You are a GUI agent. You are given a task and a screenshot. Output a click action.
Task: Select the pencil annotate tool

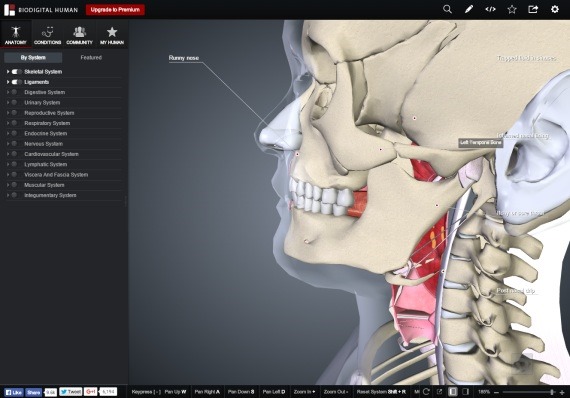pos(469,9)
